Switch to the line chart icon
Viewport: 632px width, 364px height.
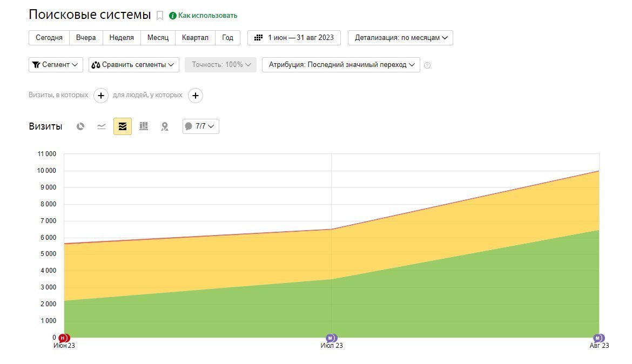pos(102,126)
